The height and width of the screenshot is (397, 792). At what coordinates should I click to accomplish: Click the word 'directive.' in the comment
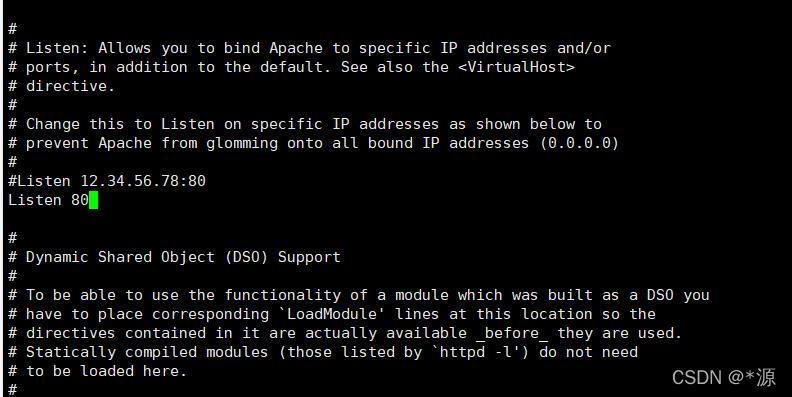coord(71,86)
